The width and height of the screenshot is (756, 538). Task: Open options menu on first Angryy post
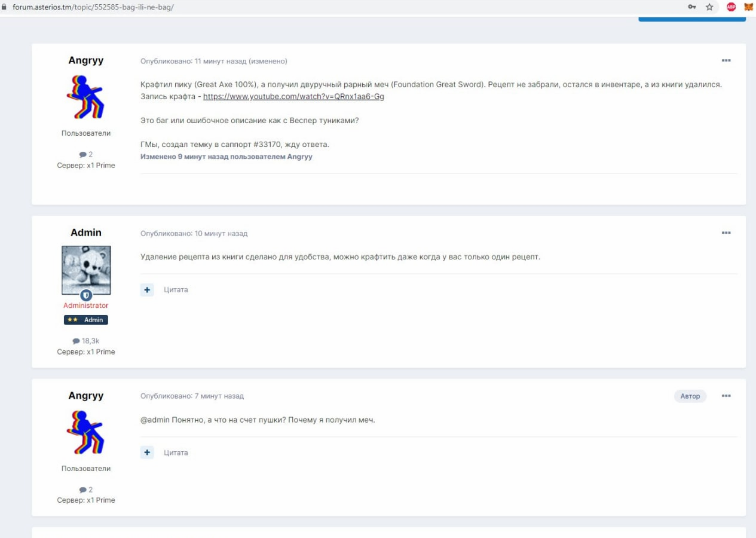(x=726, y=61)
